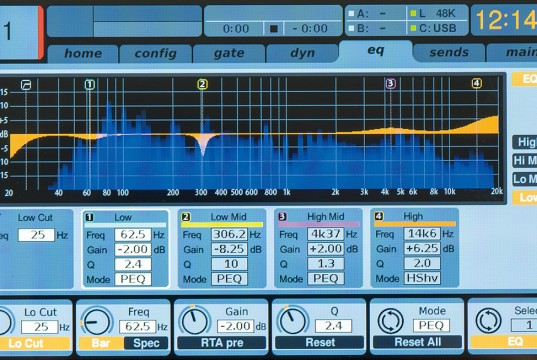
Task: Toggle the Lo Cut button
Action: pos(35,344)
